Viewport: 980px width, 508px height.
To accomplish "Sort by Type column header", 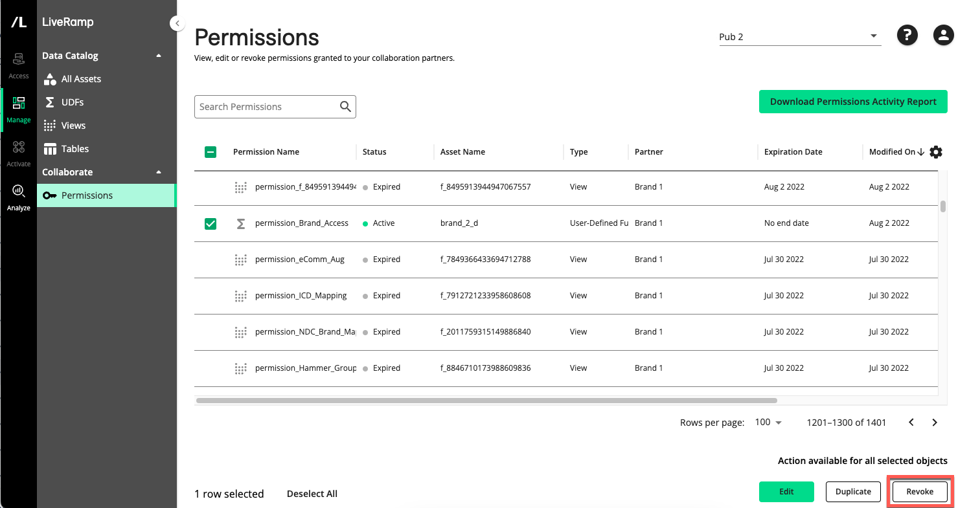I will (579, 152).
